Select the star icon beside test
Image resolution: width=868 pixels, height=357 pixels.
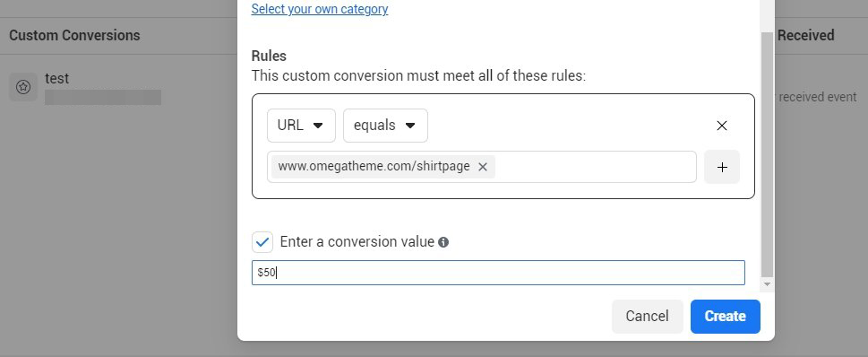point(23,87)
